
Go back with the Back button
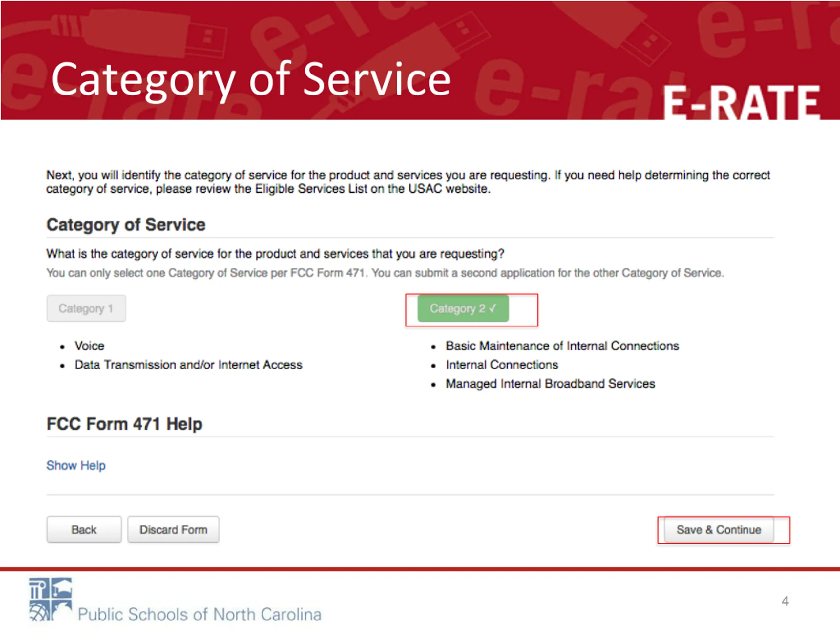[84, 529]
